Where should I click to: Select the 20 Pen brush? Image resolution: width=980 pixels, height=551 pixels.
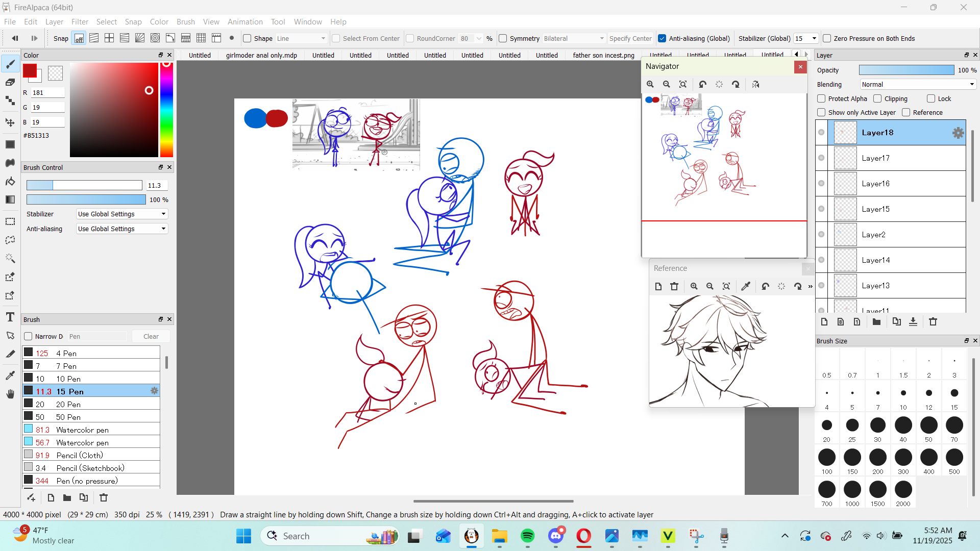click(91, 404)
